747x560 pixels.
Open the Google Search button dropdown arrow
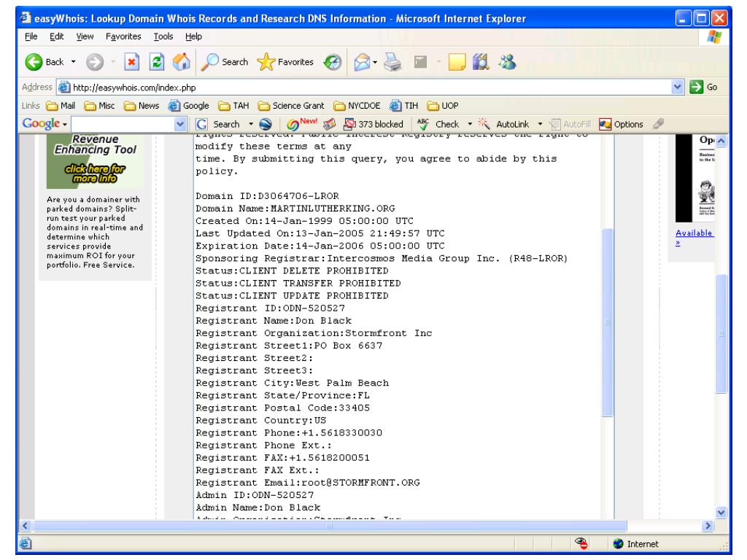(x=251, y=124)
